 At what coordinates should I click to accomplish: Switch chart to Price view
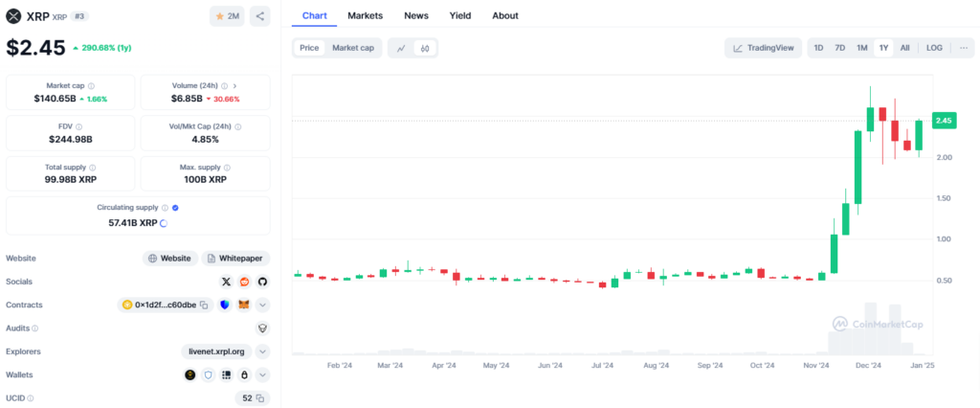click(309, 48)
